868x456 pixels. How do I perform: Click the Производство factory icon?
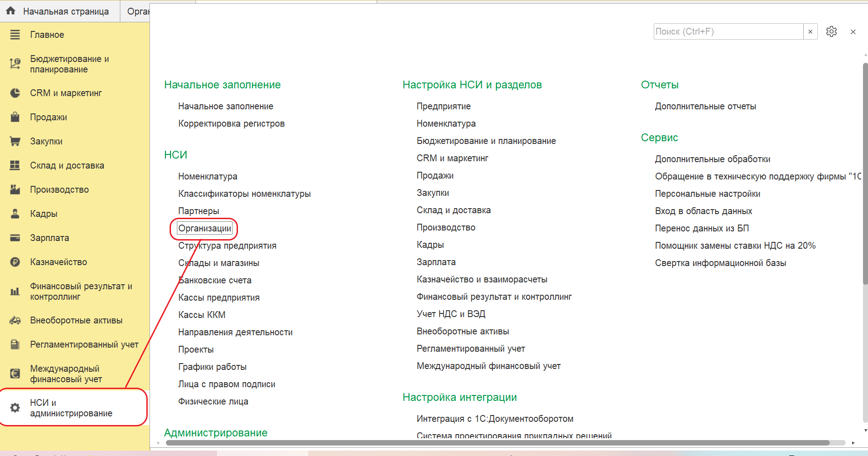[x=15, y=190]
